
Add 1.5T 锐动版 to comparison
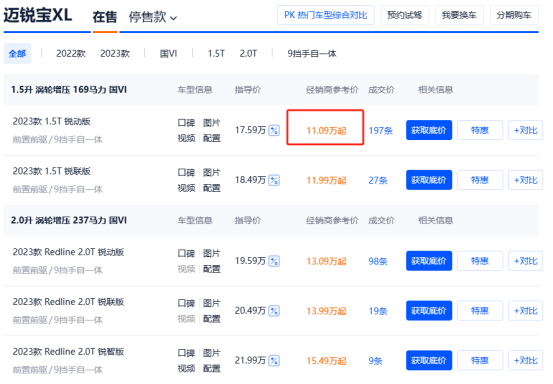(525, 130)
